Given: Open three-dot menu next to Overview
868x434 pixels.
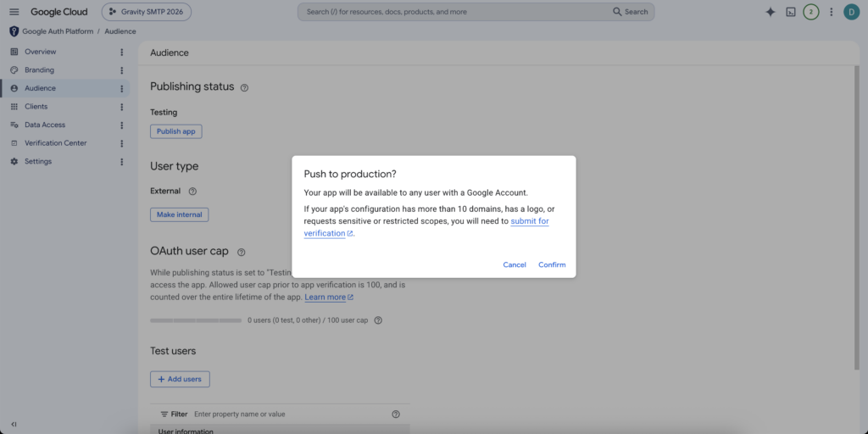Looking at the screenshot, I should 122,52.
